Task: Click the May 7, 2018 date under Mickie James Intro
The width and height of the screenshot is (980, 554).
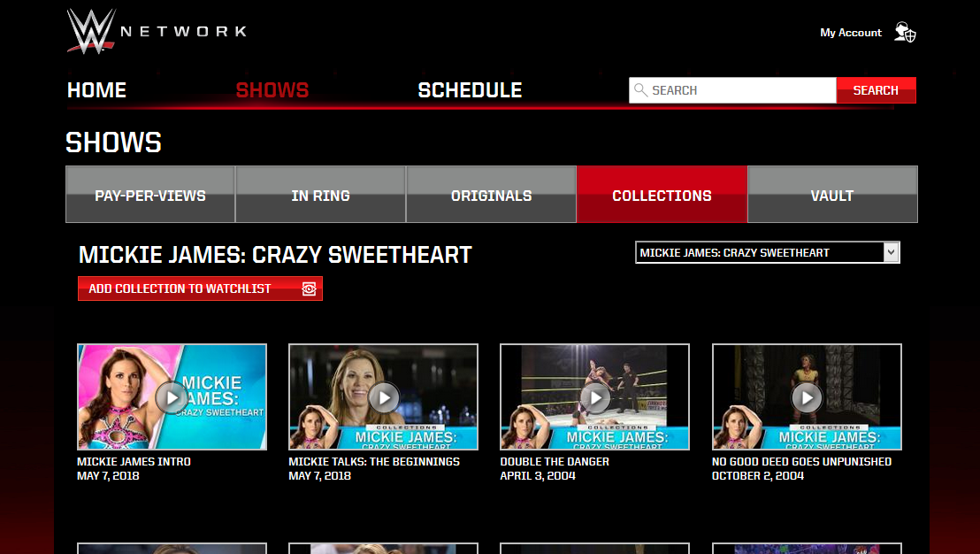Action: coord(108,476)
